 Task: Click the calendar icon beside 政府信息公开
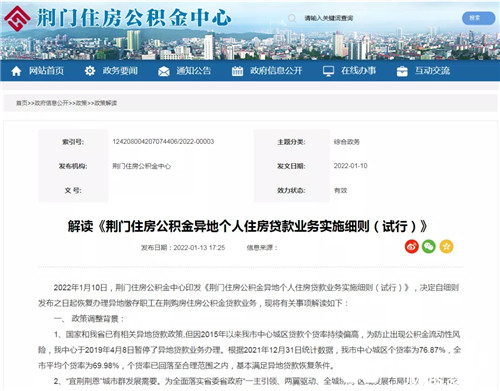tap(237, 71)
